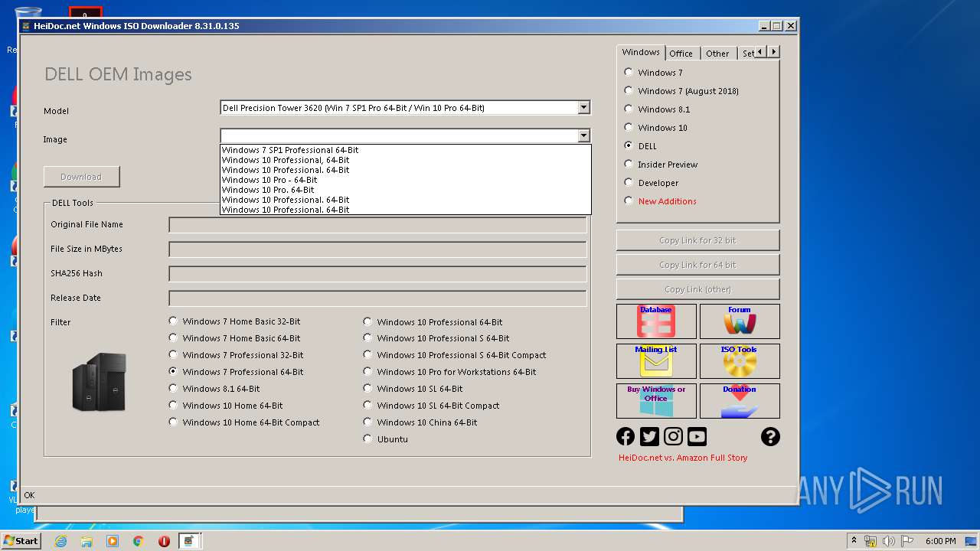Select the Windows 8.1 radio button

(629, 109)
